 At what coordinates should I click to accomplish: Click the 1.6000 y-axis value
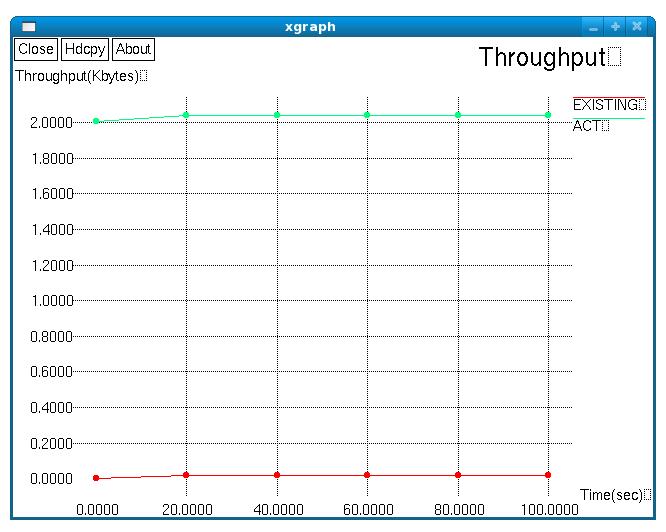point(53,194)
